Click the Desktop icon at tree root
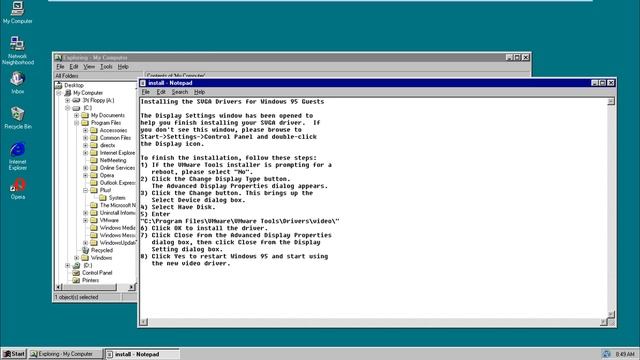Viewport: 640px width, 360px height. (x=58, y=85)
